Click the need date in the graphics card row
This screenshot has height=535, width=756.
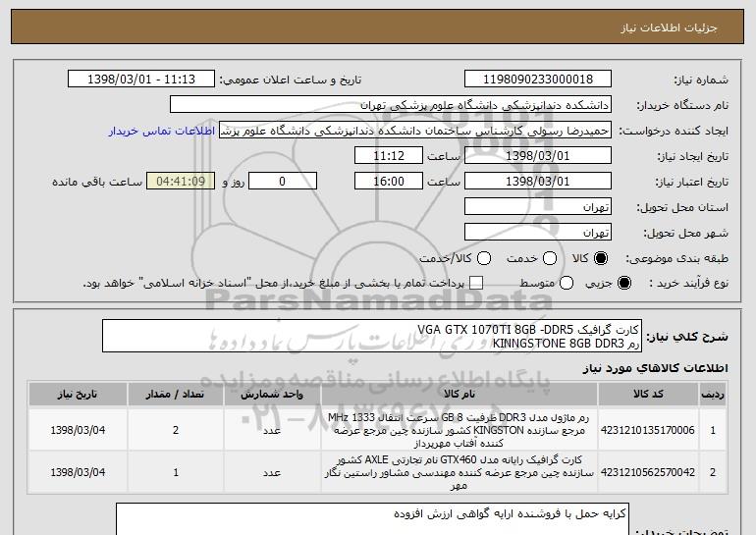78,472
